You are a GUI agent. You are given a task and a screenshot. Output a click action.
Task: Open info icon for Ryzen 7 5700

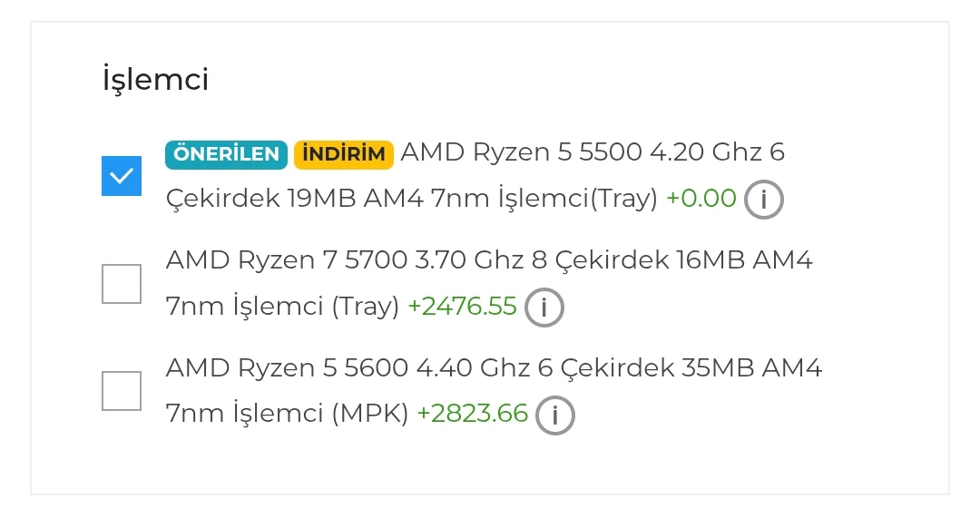tap(544, 308)
